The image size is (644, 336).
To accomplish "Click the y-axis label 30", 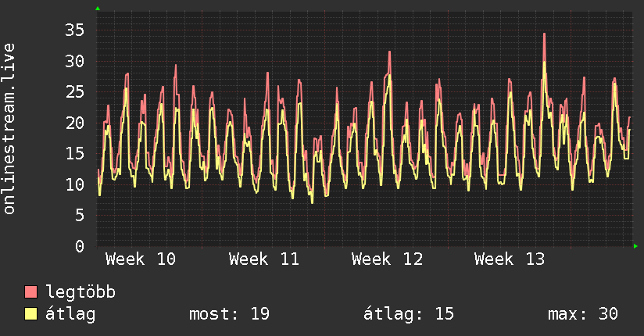I will pyautogui.click(x=74, y=61).
